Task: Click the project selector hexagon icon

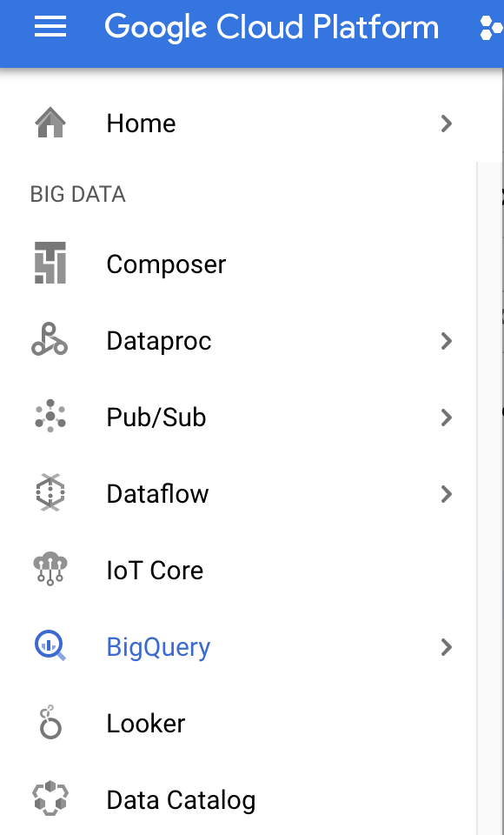Action: click(491, 28)
